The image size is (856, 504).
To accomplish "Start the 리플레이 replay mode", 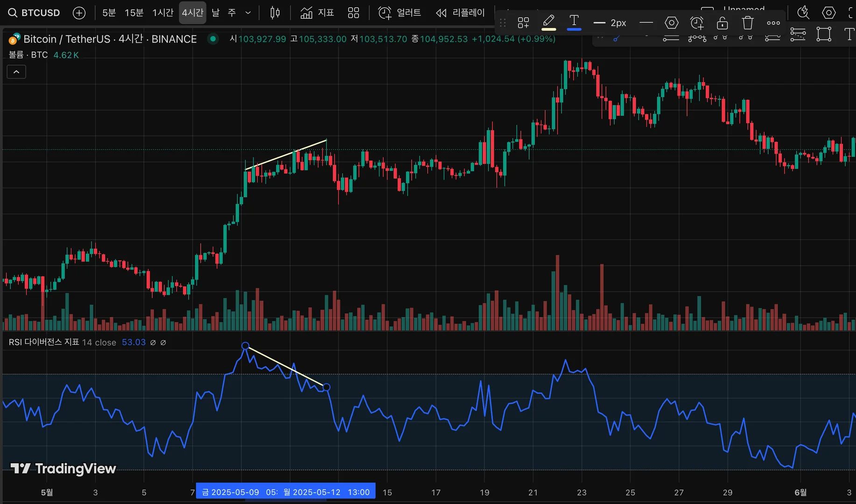I will (x=460, y=13).
